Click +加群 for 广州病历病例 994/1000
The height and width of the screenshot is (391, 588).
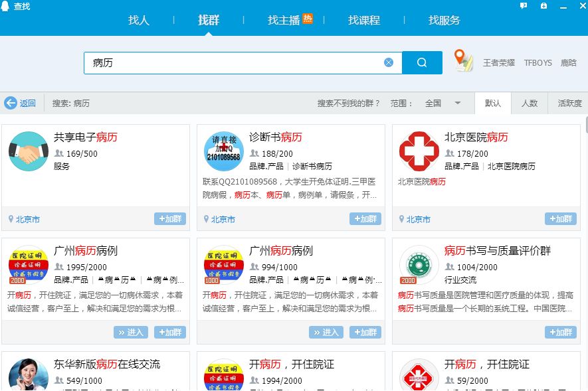[365, 332]
